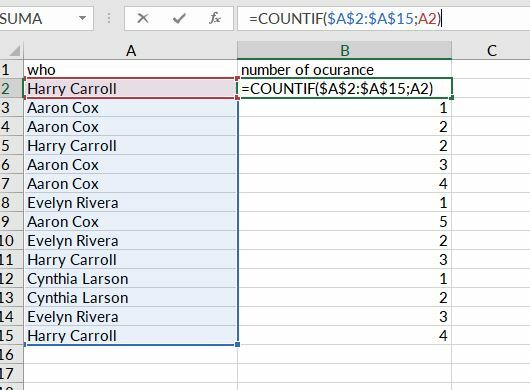
Task: Confirm the formula with the checkmark icon
Action: point(179,18)
